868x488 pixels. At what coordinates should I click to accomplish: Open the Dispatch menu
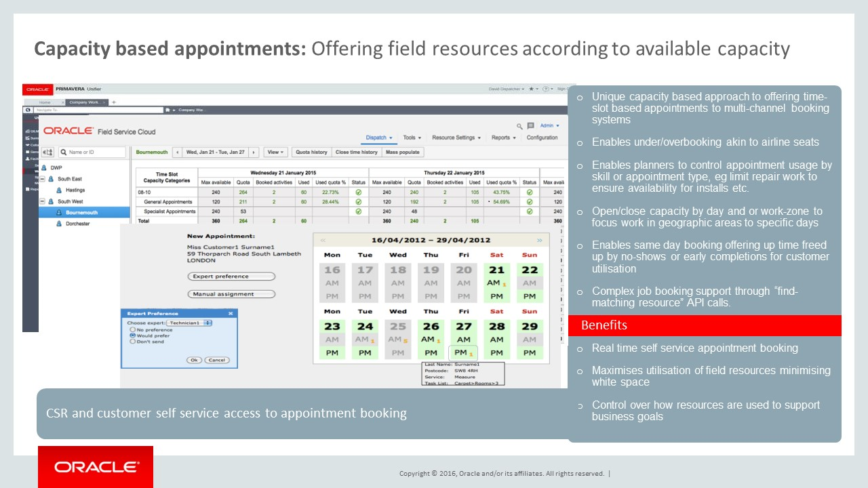click(x=379, y=138)
